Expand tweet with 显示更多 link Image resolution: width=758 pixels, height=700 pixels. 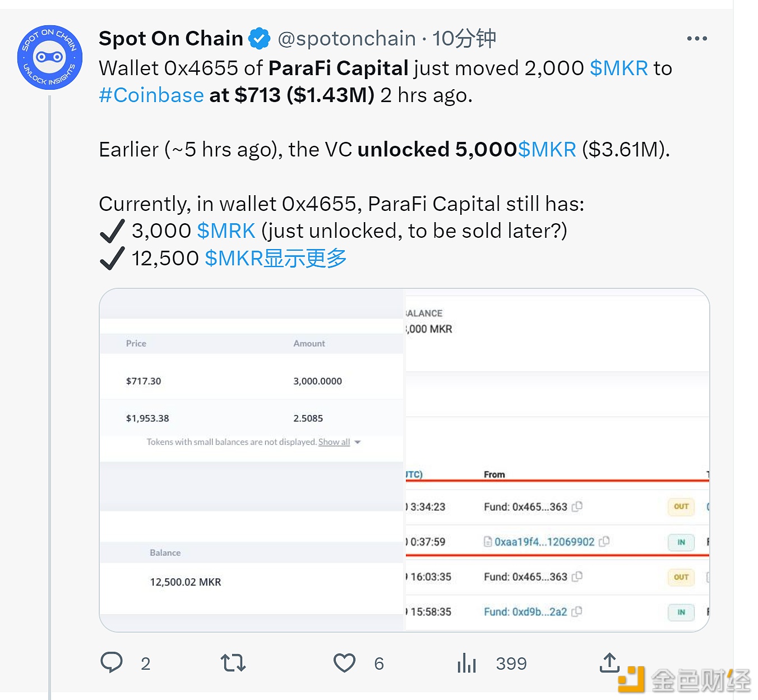click(x=305, y=259)
